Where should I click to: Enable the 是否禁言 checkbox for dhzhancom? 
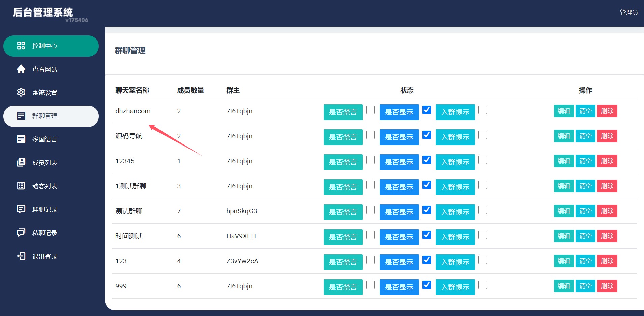tap(370, 110)
